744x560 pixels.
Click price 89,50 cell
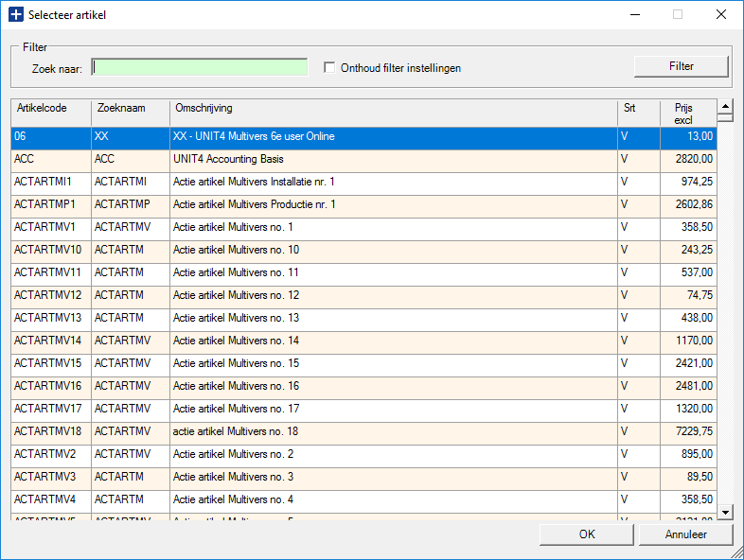pos(688,477)
